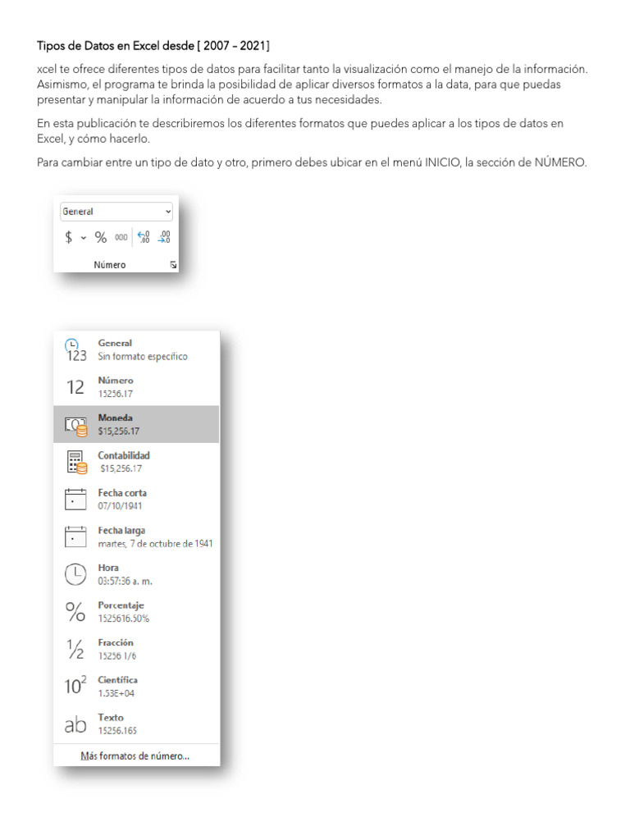The image size is (630, 840).
Task: Choose the Número format entry
Action: coord(137,387)
